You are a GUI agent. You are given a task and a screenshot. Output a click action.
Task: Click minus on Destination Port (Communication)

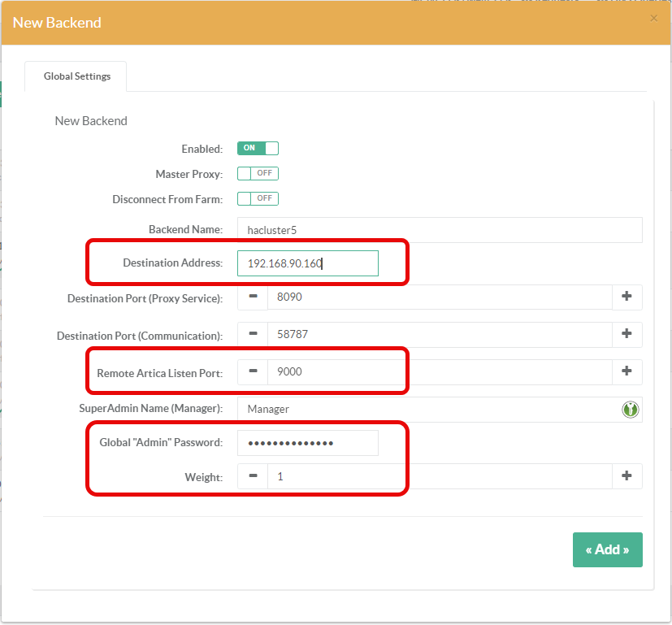[253, 335]
